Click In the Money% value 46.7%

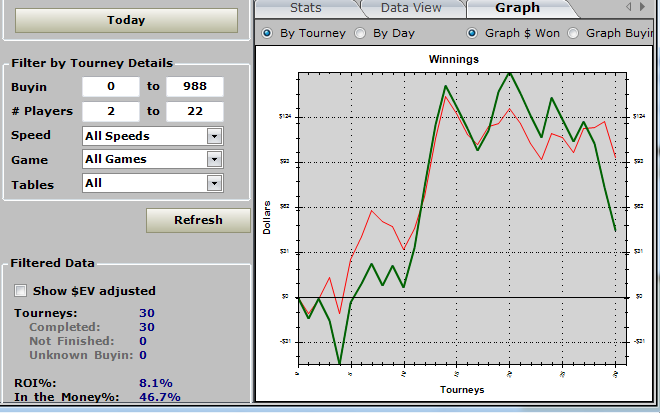coord(160,397)
